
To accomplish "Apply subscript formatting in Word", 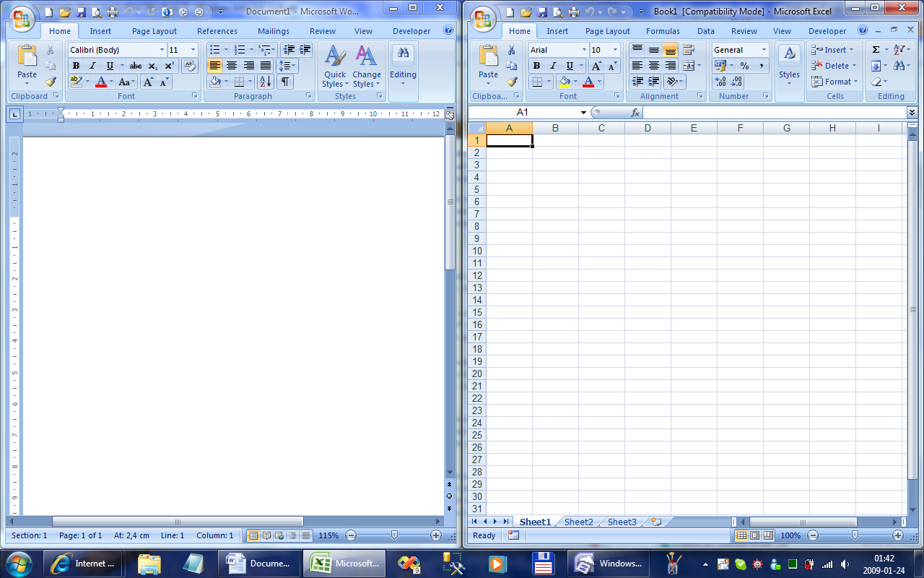I will (x=152, y=66).
